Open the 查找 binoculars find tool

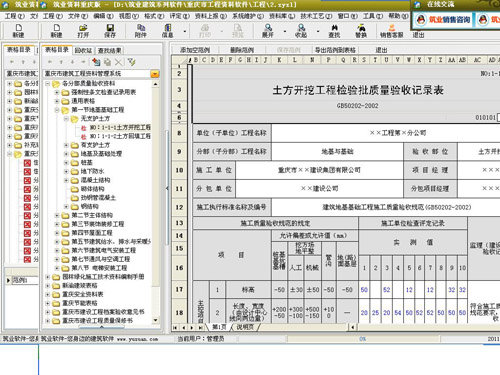(334, 28)
